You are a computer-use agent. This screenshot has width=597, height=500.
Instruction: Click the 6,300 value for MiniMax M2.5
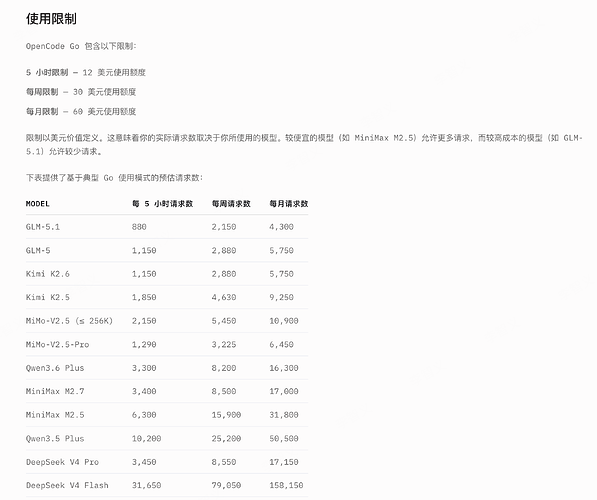tap(144, 415)
